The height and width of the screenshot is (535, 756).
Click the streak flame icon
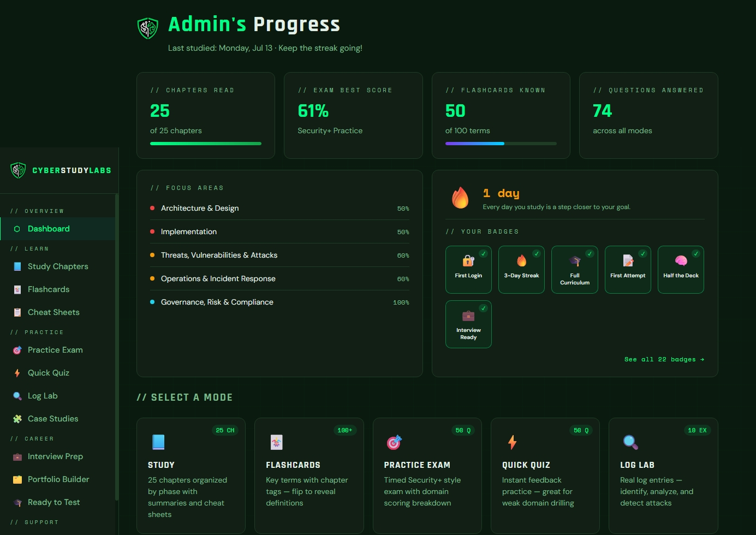tap(460, 198)
